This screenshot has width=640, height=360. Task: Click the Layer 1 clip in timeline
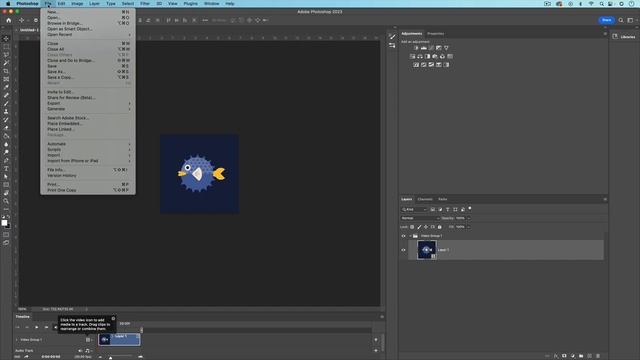point(119,340)
